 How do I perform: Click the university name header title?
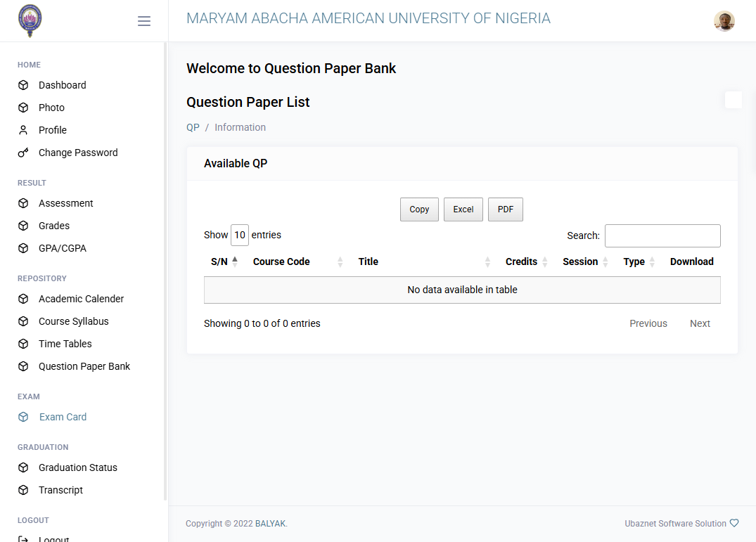pos(369,18)
